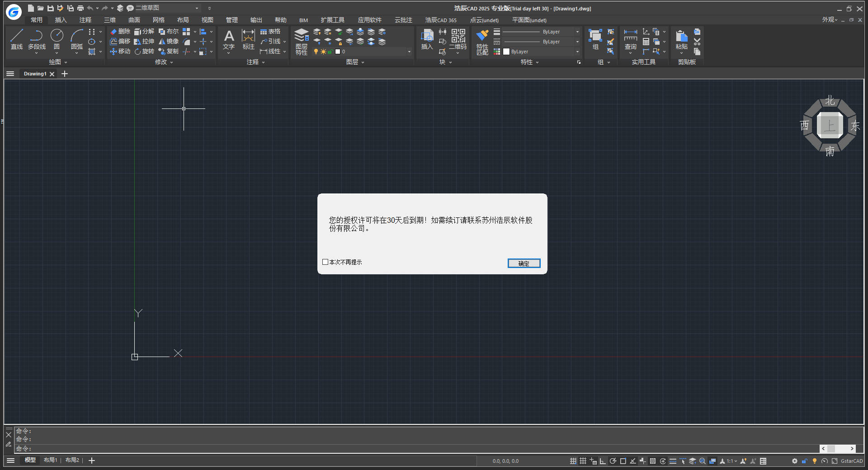Click the 上 top face of ViewCube
Image resolution: width=868 pixels, height=470 pixels.
[x=830, y=126]
